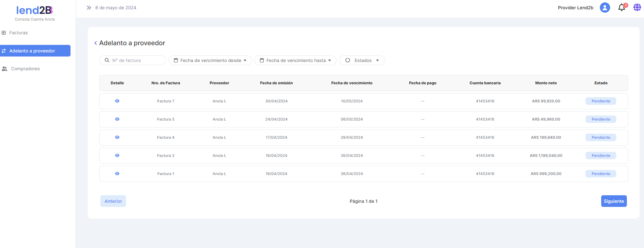Click the Nº de factura search field
The image size is (644, 248).
click(137, 60)
